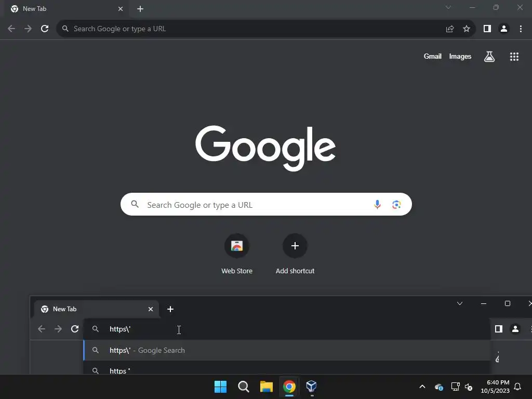This screenshot has width=532, height=399.
Task: Click the Add shortcut plus button
Action: [295, 246]
